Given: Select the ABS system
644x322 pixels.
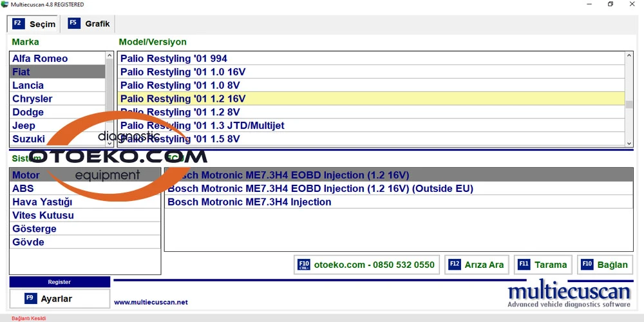Looking at the screenshot, I should (85, 189).
